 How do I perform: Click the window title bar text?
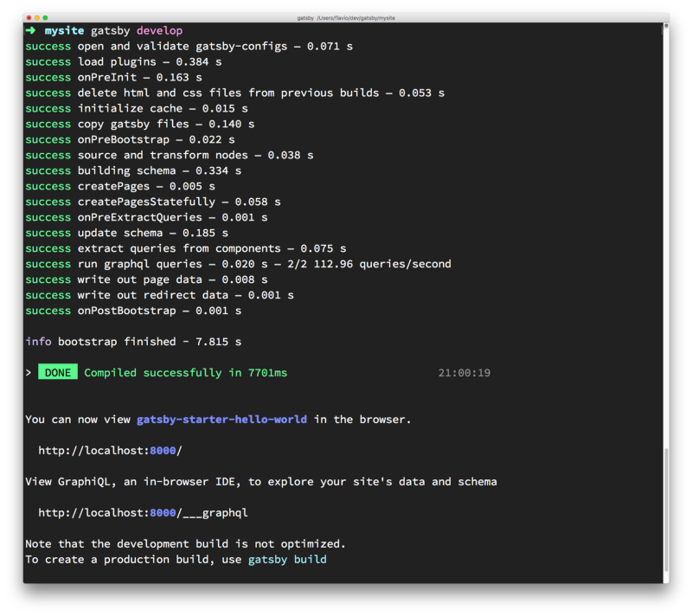[346, 17]
